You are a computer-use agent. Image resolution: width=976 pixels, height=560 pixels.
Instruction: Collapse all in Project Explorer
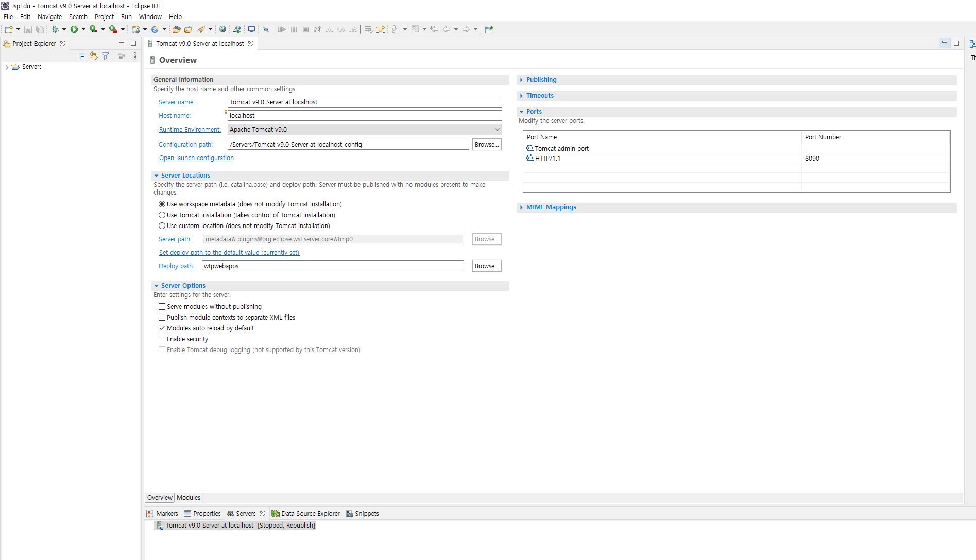pos(82,56)
